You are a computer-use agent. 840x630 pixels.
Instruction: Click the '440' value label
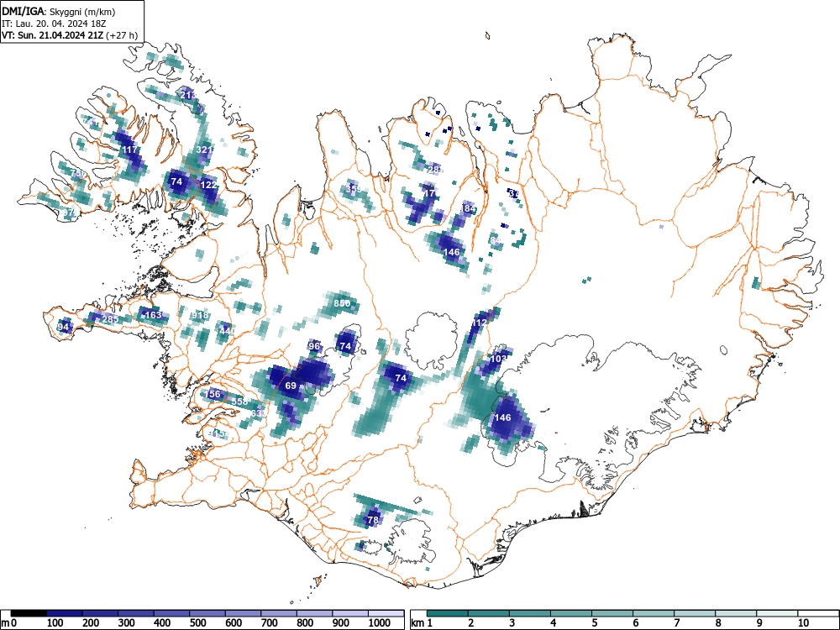click(227, 330)
